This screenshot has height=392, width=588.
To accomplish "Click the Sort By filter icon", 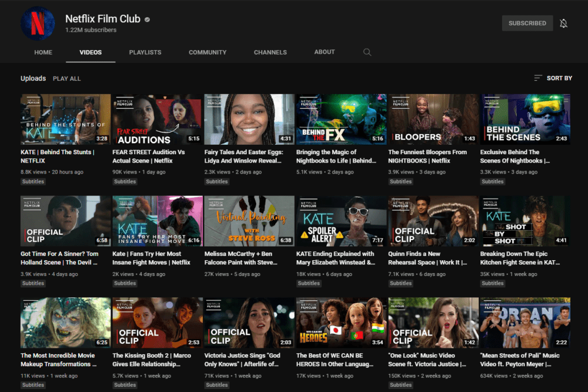I will [x=537, y=77].
